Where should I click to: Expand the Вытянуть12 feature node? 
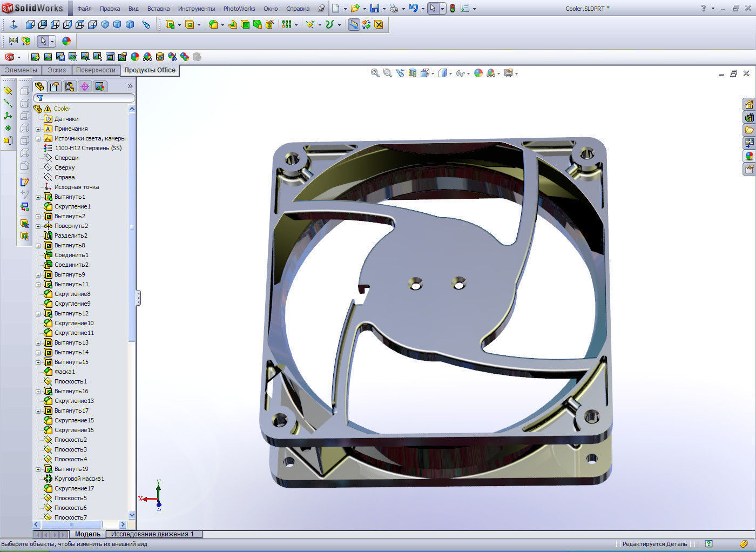click(38, 314)
